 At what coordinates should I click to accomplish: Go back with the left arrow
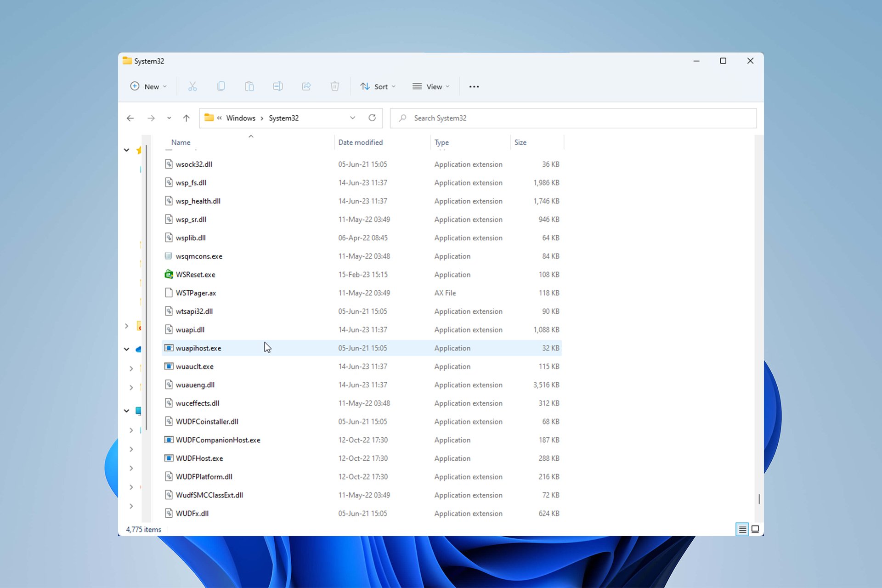pyautogui.click(x=130, y=118)
